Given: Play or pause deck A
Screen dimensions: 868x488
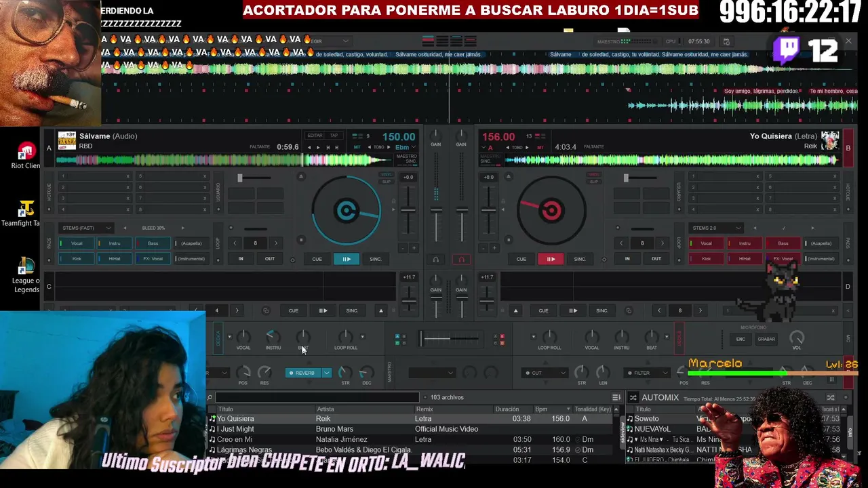Looking at the screenshot, I should [x=346, y=259].
